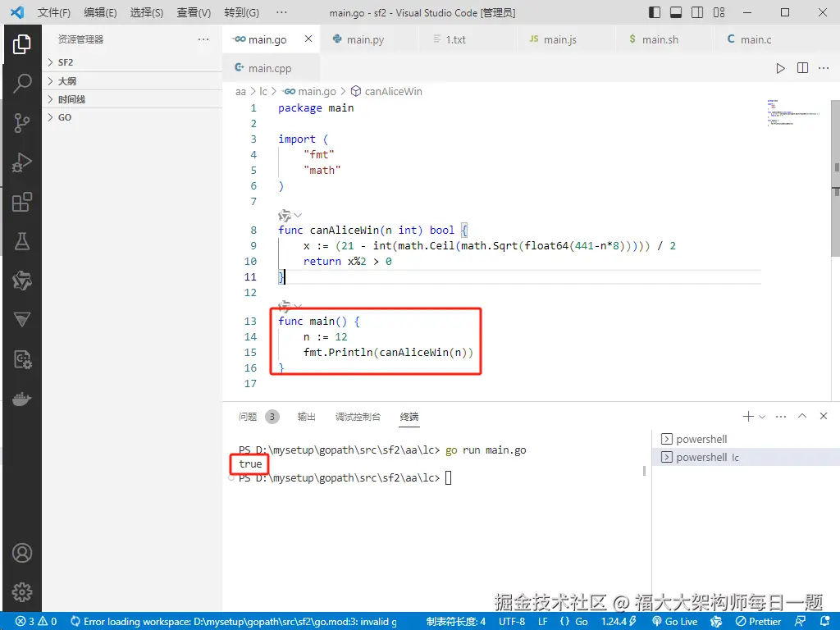Show errors and warnings in status bar
The image size is (840, 630).
pyautogui.click(x=36, y=622)
